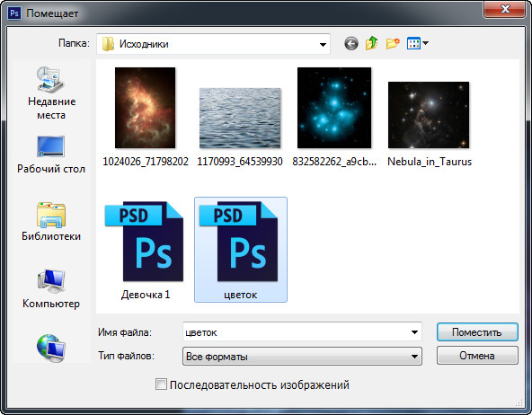The height and width of the screenshot is (415, 532).
Task: Go up one folder level
Action: click(x=371, y=43)
